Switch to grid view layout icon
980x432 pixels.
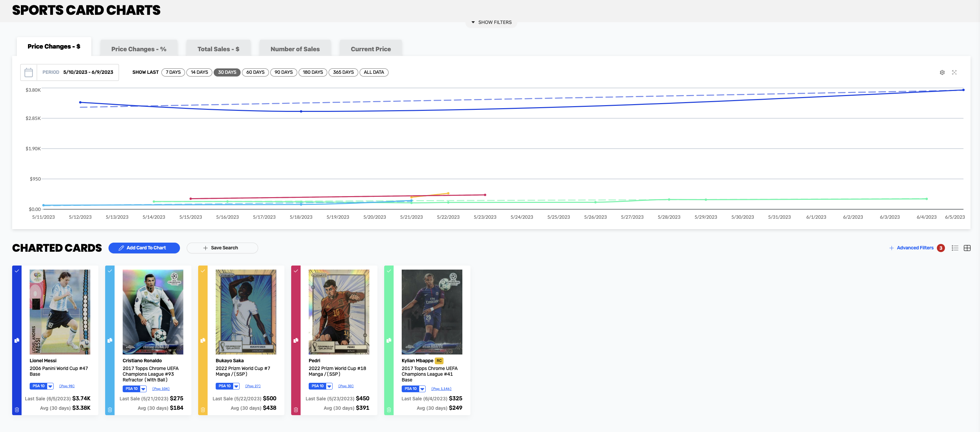tap(967, 248)
